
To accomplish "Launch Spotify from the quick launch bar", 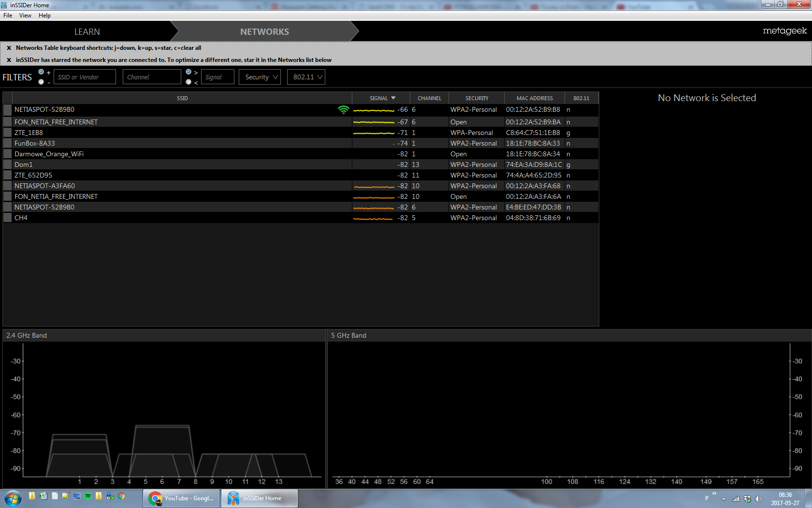I will coord(88,496).
